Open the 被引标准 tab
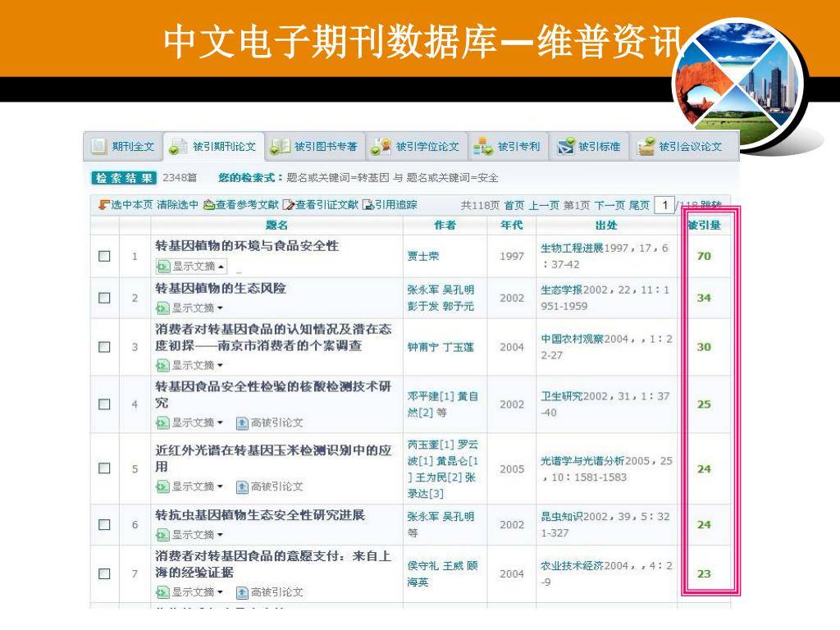This screenshot has width=840, height=630. click(589, 146)
